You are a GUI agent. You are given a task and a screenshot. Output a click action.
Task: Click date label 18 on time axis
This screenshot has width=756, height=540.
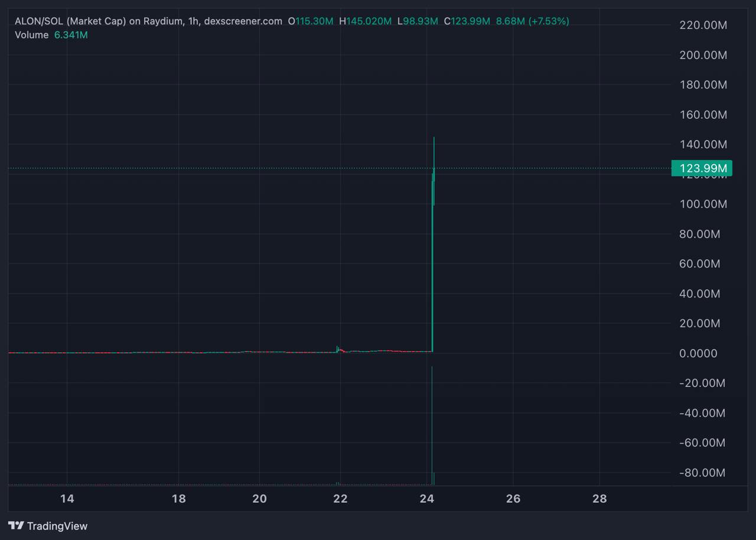coord(178,499)
